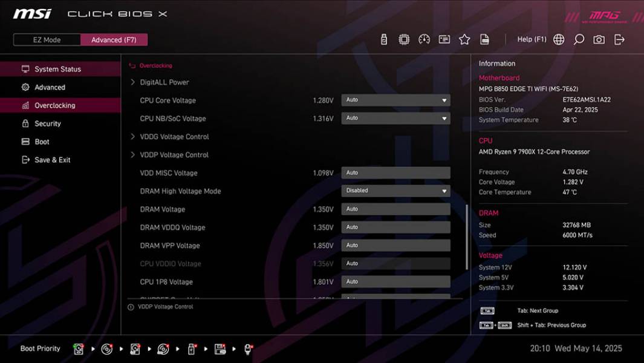Click the Apr 22, 2025 build date
This screenshot has height=363, width=644.
(580, 110)
